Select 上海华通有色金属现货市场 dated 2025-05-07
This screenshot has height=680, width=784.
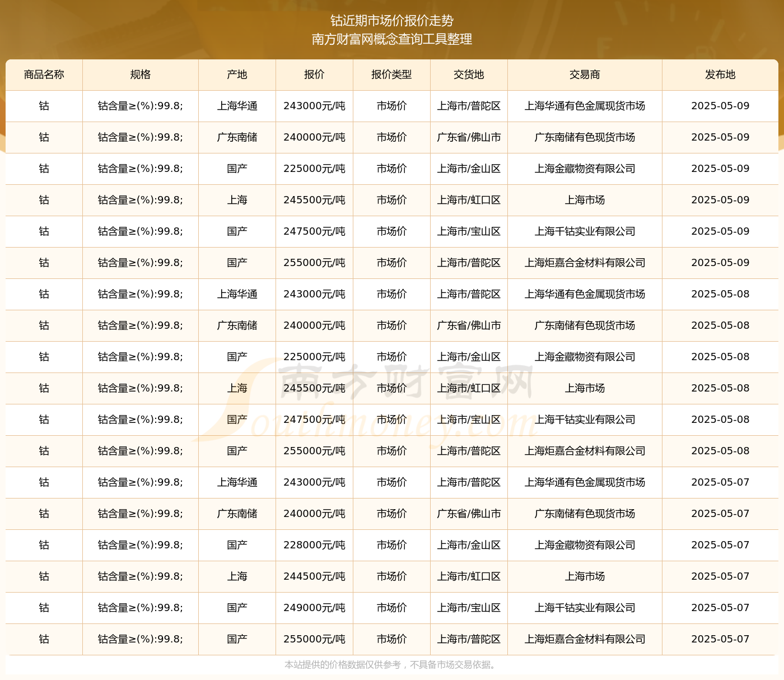(585, 482)
